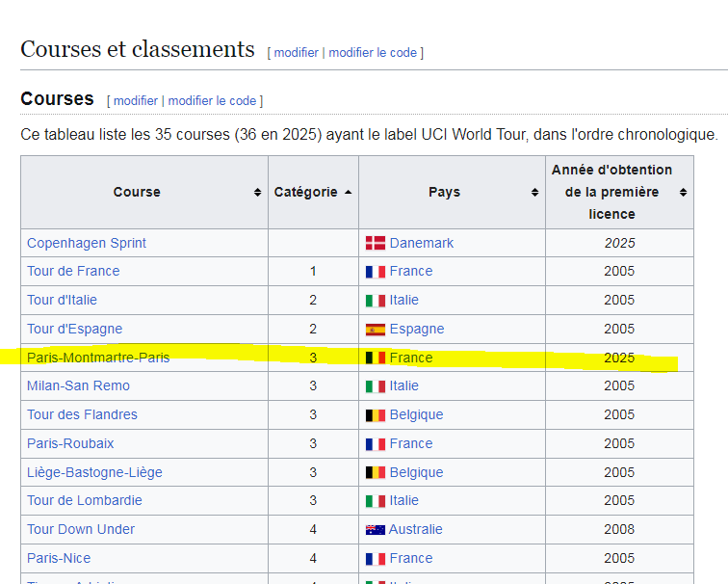
Task: Open the Tour de Lombardie link
Action: 85,500
